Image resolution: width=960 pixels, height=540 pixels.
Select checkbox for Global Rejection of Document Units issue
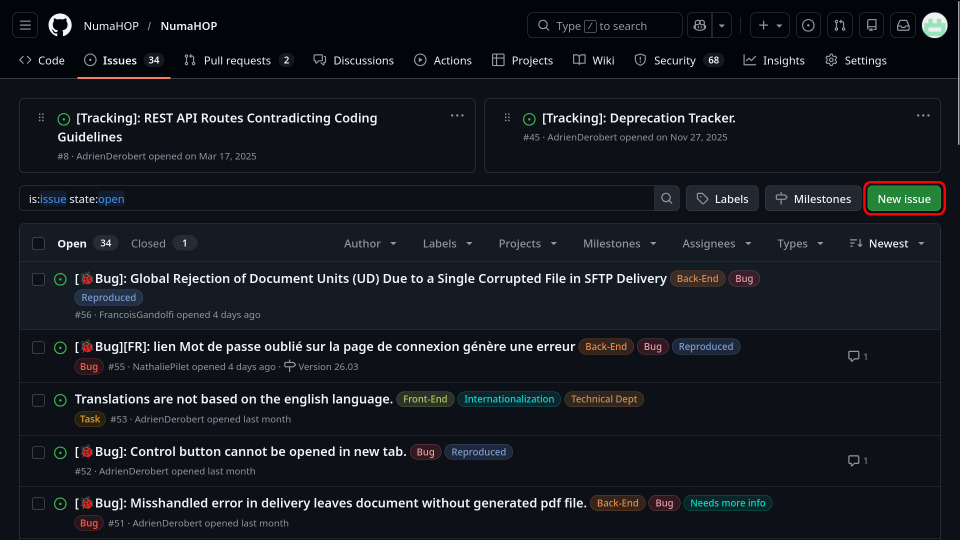tap(38, 279)
